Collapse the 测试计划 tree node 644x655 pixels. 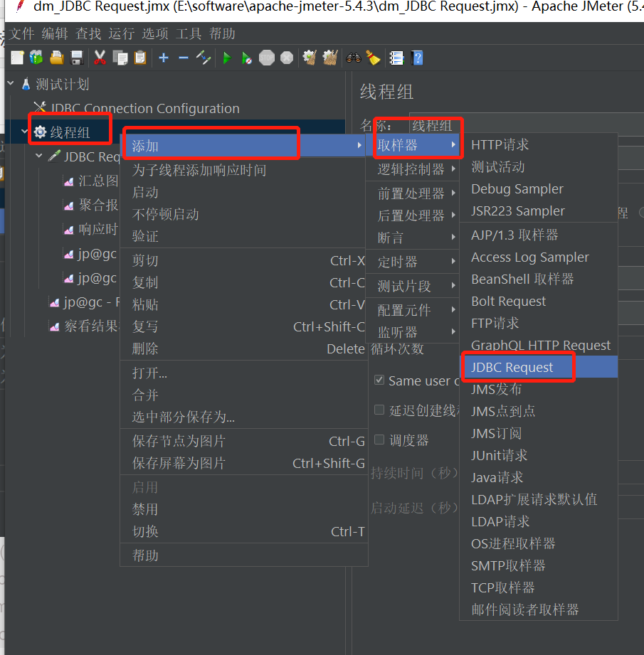pyautogui.click(x=11, y=83)
